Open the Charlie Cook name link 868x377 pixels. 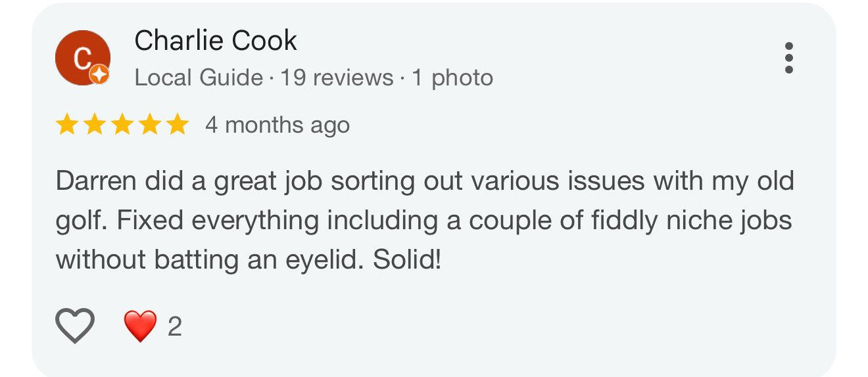point(216,41)
